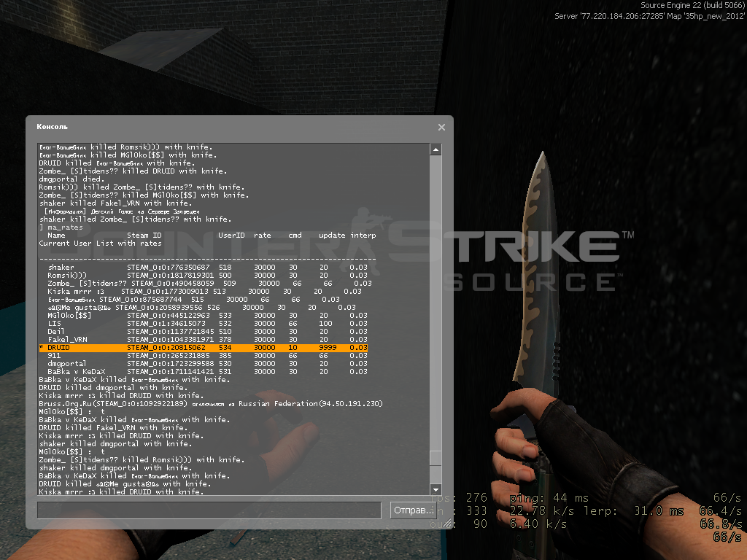Click Steam ID STEAM_0:0:776350687

click(169, 267)
